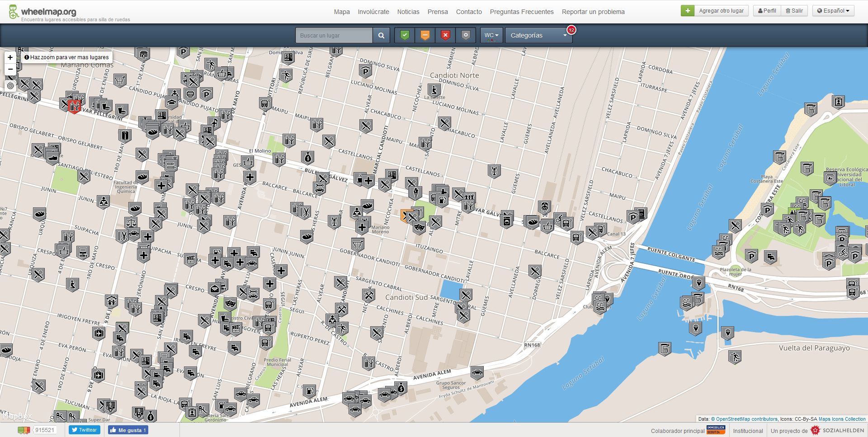Select the red restaurant marker on Bulevar Pellegrini
This screenshot has height=437, width=868.
tap(74, 107)
